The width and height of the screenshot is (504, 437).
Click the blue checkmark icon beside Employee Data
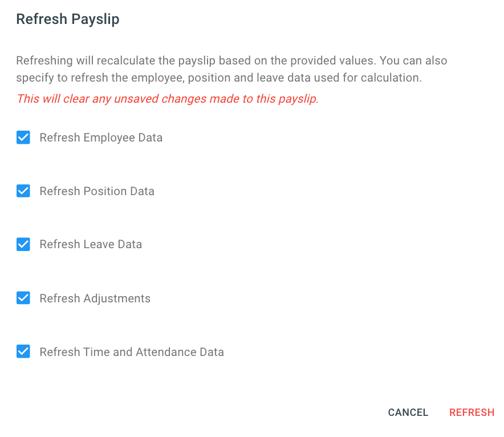click(23, 137)
